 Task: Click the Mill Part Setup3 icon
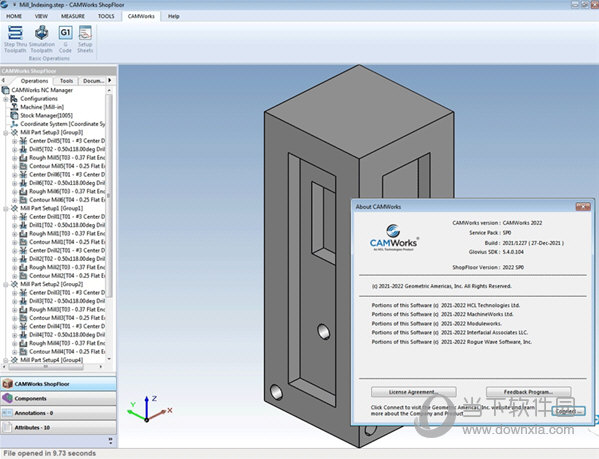pyautogui.click(x=14, y=132)
